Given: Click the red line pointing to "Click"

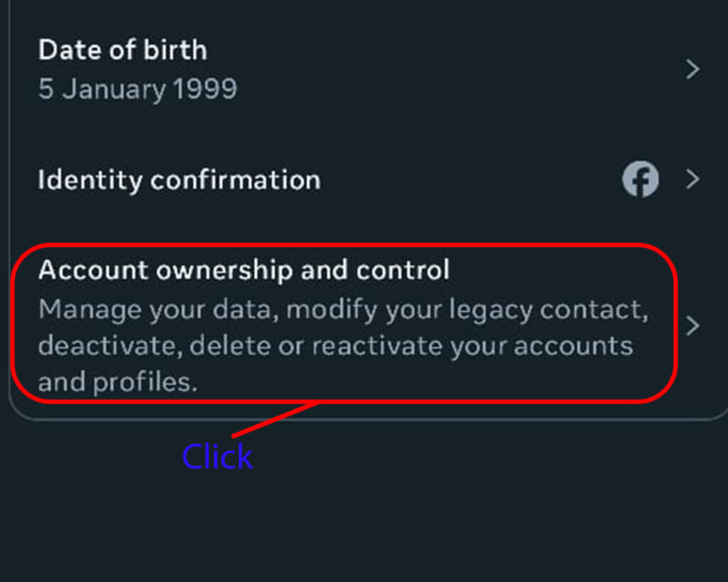Looking at the screenshot, I should tap(274, 420).
